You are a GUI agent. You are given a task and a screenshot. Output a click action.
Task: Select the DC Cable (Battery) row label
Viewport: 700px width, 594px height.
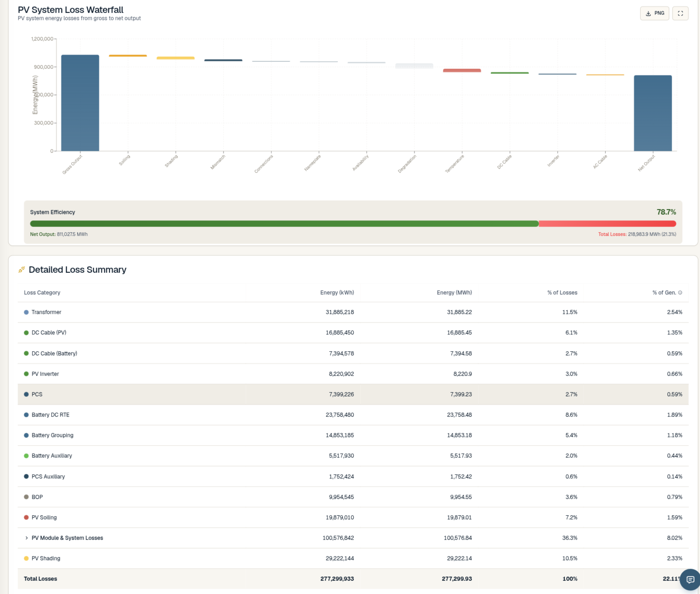tap(54, 353)
